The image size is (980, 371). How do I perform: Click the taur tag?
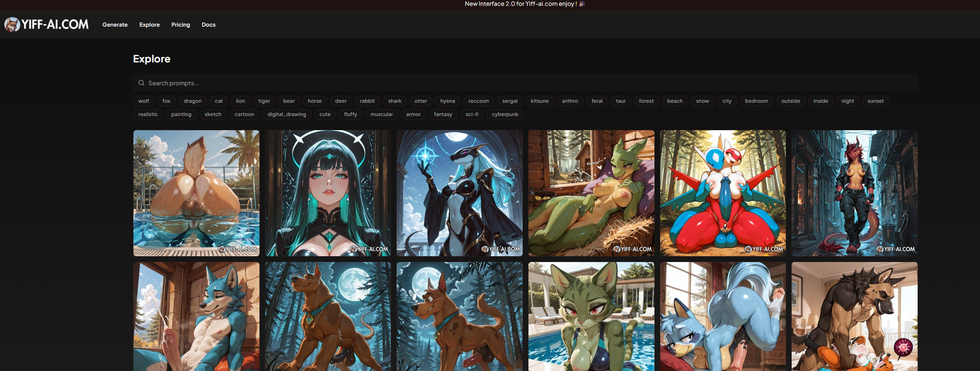(621, 101)
